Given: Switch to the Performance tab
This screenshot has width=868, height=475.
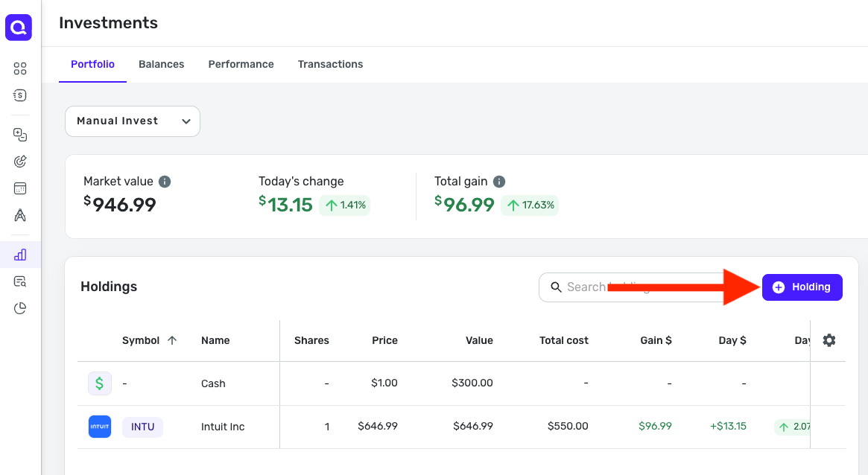Looking at the screenshot, I should point(241,64).
